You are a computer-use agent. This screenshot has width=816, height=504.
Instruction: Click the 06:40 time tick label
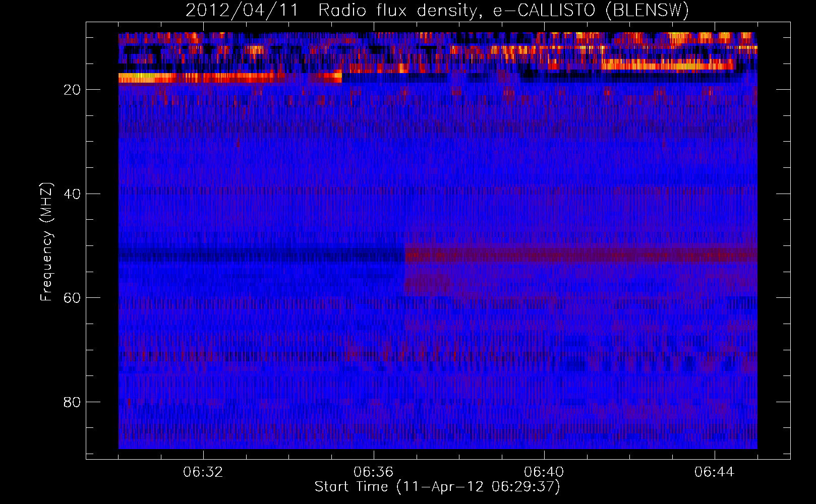click(x=544, y=472)
